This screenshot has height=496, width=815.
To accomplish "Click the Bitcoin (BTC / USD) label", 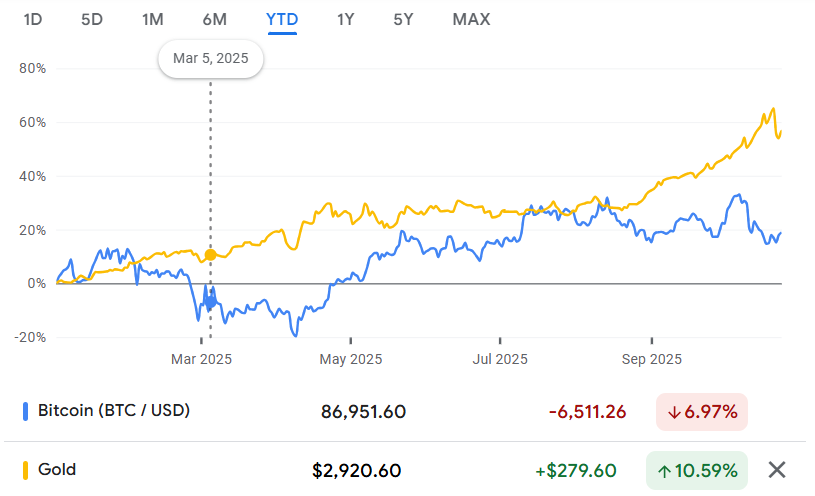I will (114, 411).
